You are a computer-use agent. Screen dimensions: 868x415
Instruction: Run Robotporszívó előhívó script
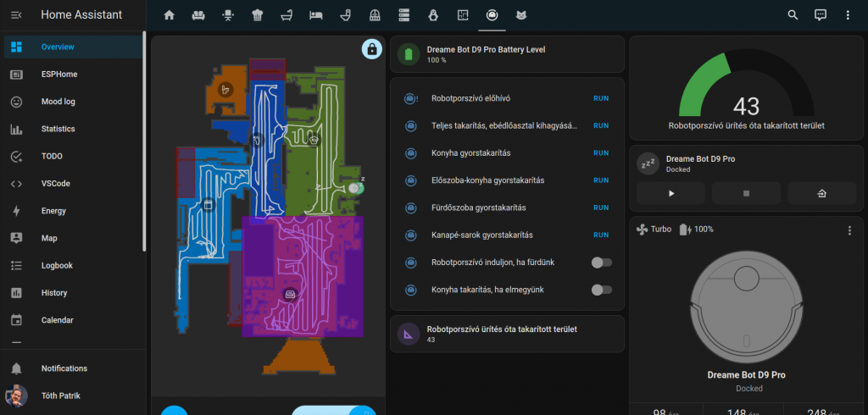[601, 98]
